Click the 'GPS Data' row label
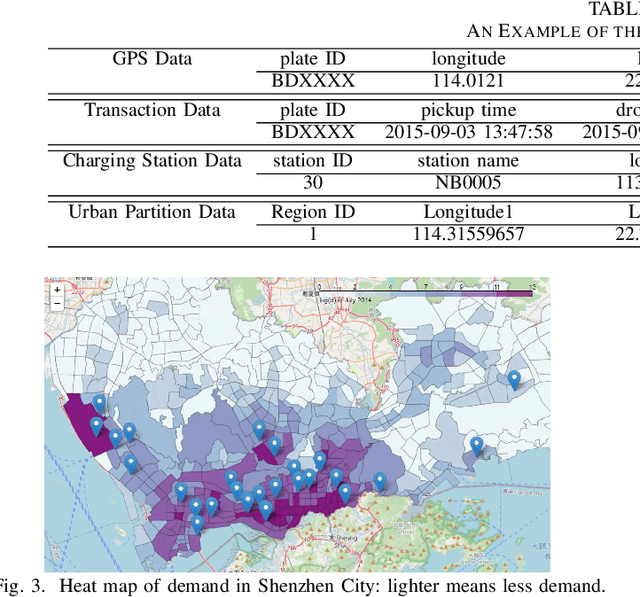The image size is (640, 597). pos(152,58)
